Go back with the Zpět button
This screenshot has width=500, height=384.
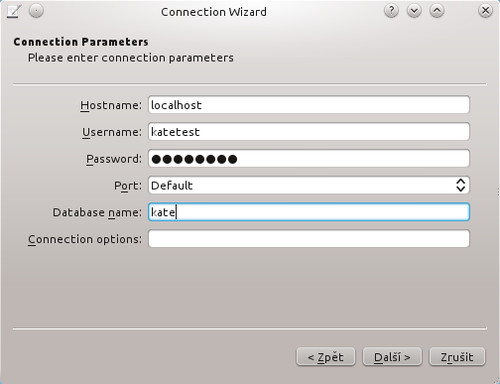pos(326,357)
